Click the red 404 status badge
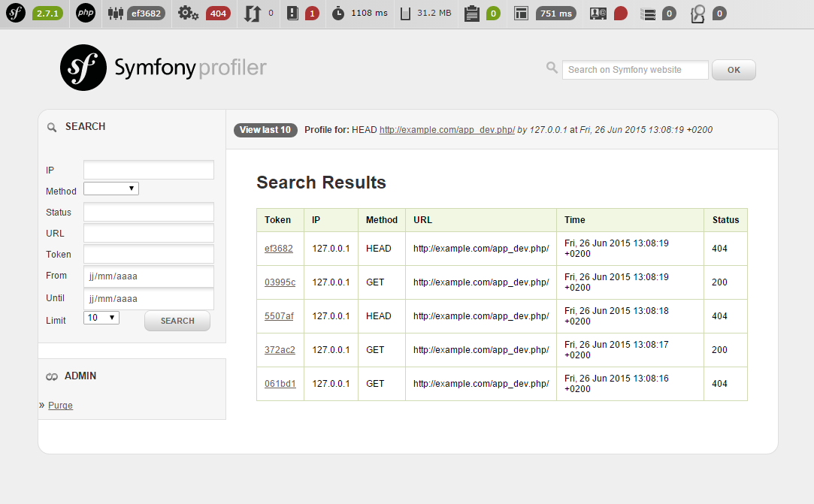The image size is (814, 504). pos(218,14)
